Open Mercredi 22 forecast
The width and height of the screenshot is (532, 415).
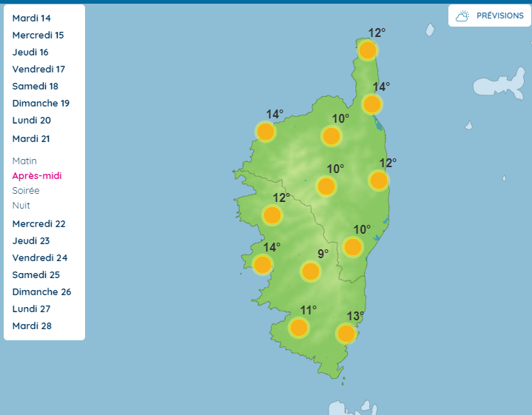(39, 223)
